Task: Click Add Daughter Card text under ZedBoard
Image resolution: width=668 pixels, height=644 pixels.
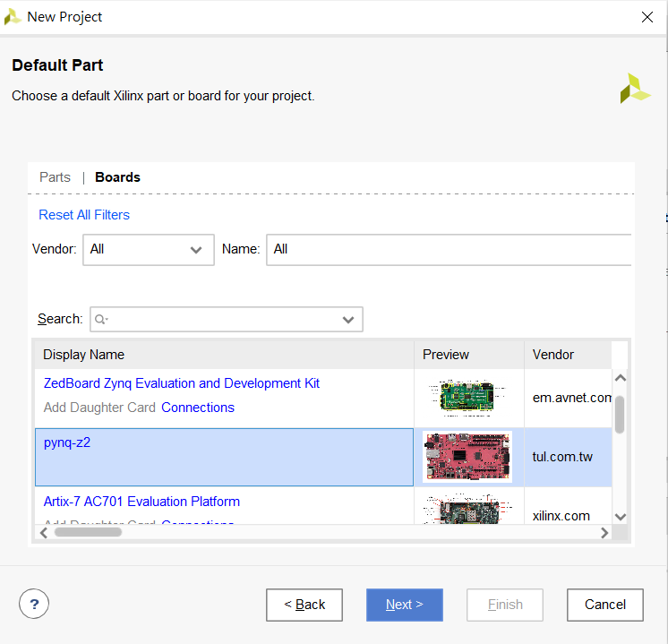Action: click(99, 408)
